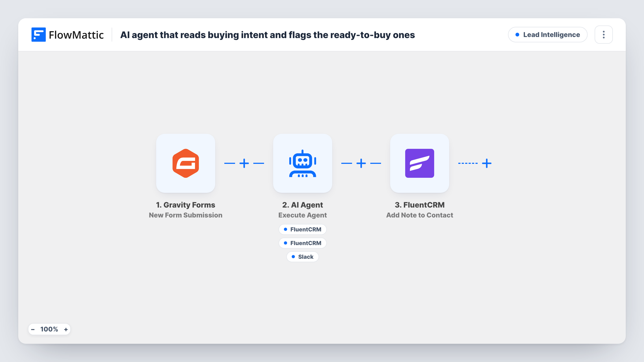Image resolution: width=644 pixels, height=362 pixels.
Task: Click 'Add Note to Contact' subtitle
Action: click(x=420, y=215)
